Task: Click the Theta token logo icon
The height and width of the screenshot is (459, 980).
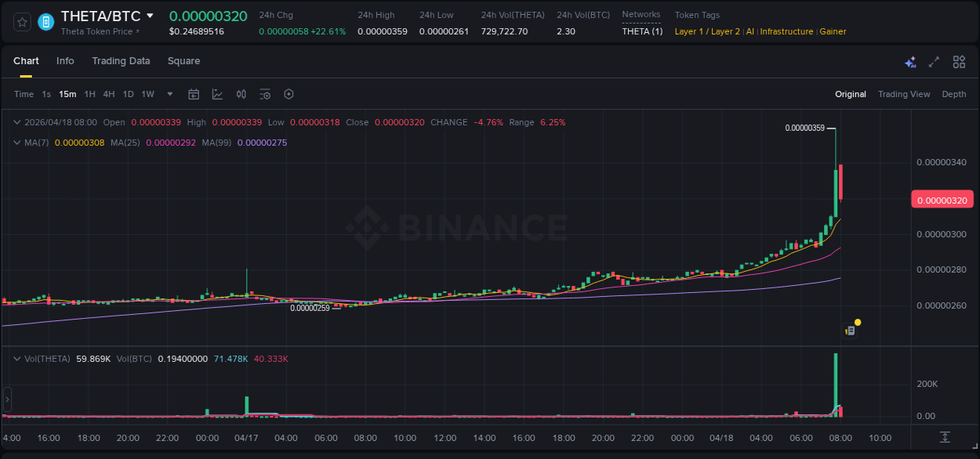Action: tap(46, 22)
